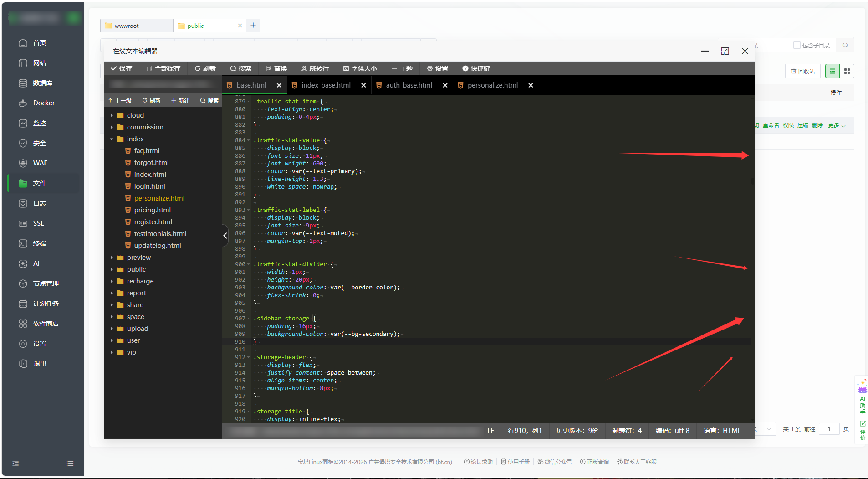Screen dimensions: 868x479
Task: Open the 网站 website section
Action: pos(39,63)
